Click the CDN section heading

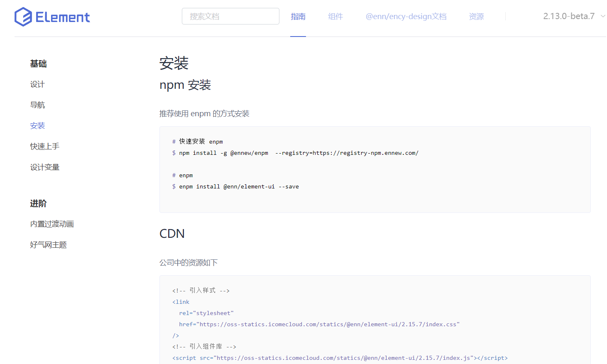pos(172,234)
